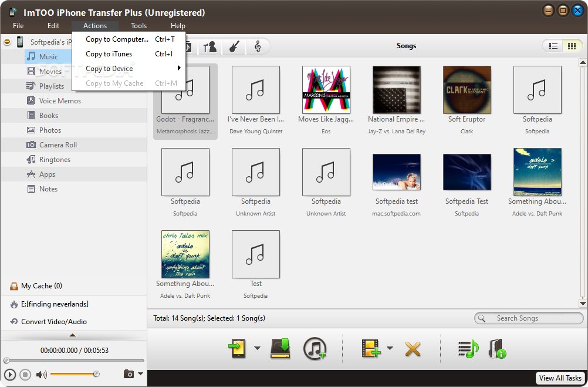The width and height of the screenshot is (588, 387).
Task: Click the orange X delete icon
Action: 413,349
